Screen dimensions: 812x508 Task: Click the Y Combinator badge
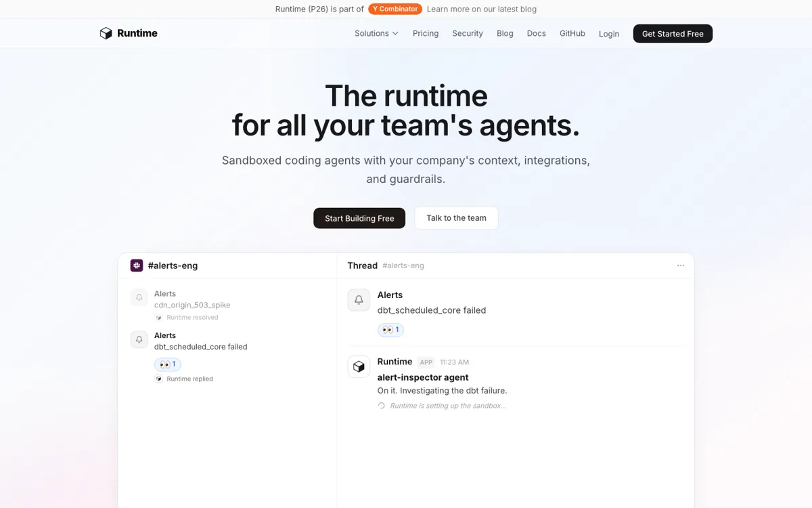click(x=395, y=9)
